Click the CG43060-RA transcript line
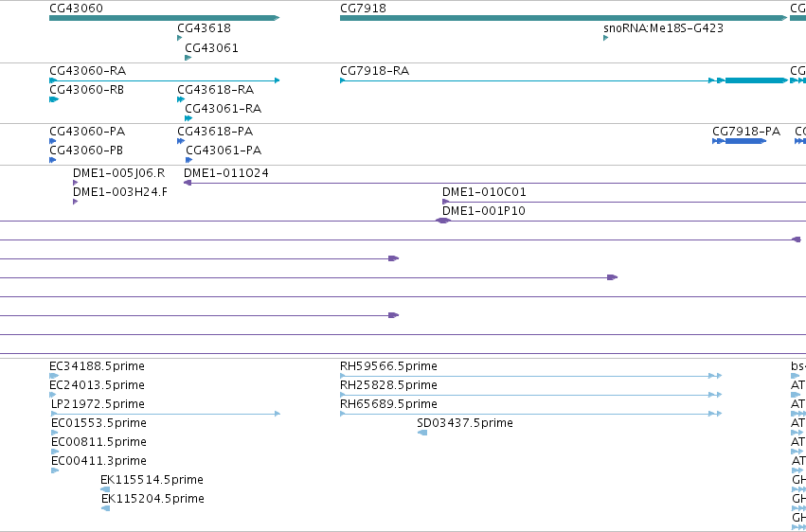 pos(165,80)
